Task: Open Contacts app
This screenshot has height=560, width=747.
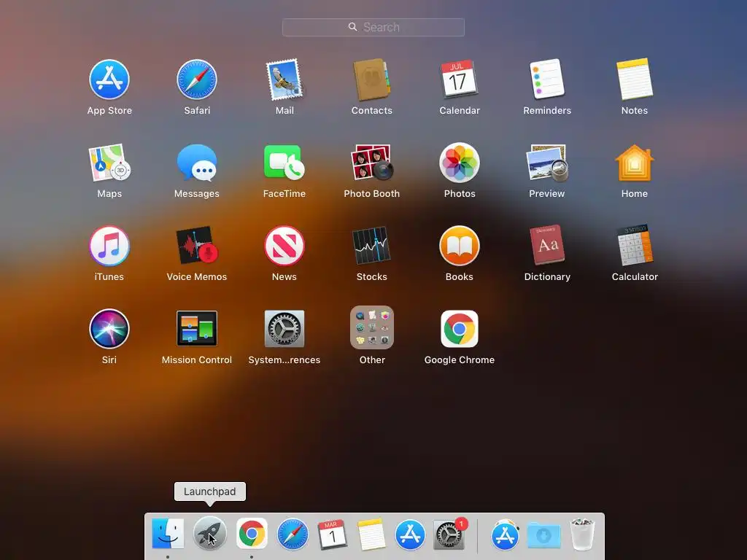Action: pos(371,79)
